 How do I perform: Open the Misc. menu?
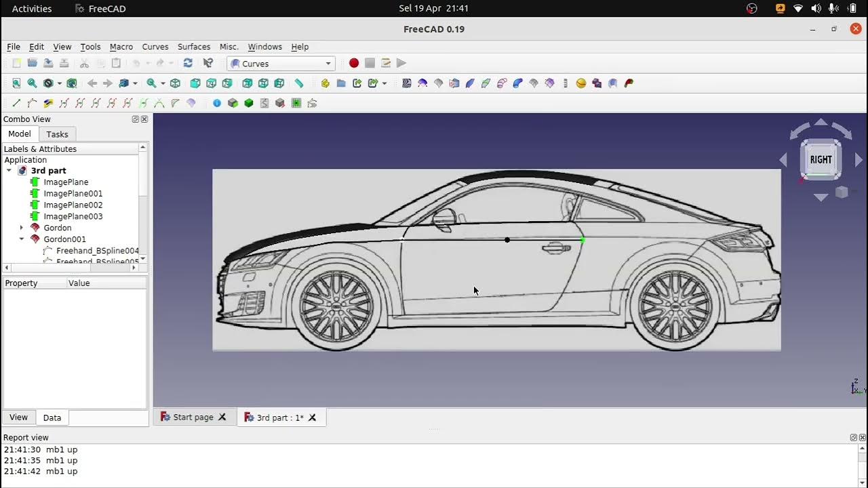click(229, 47)
